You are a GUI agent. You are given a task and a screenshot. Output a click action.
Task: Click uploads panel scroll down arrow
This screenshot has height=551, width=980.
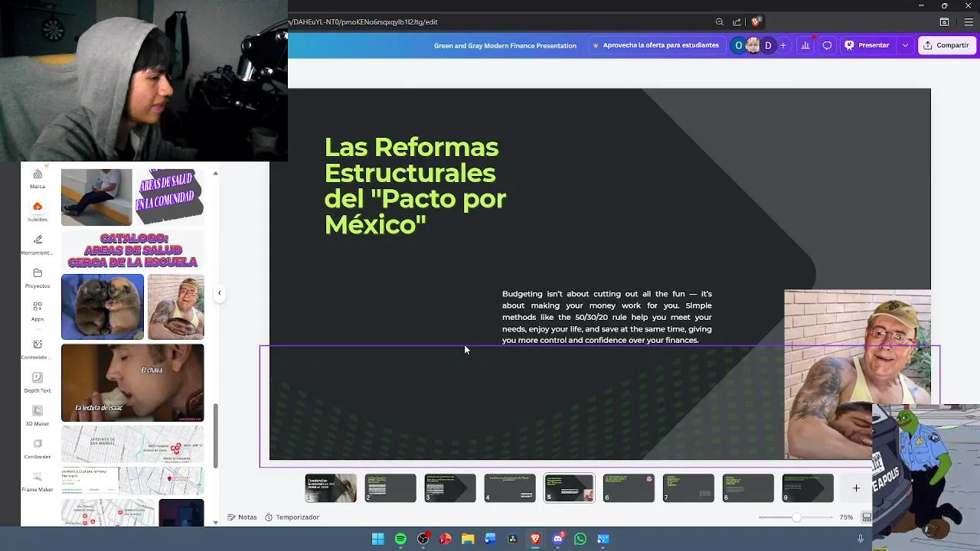(x=215, y=522)
